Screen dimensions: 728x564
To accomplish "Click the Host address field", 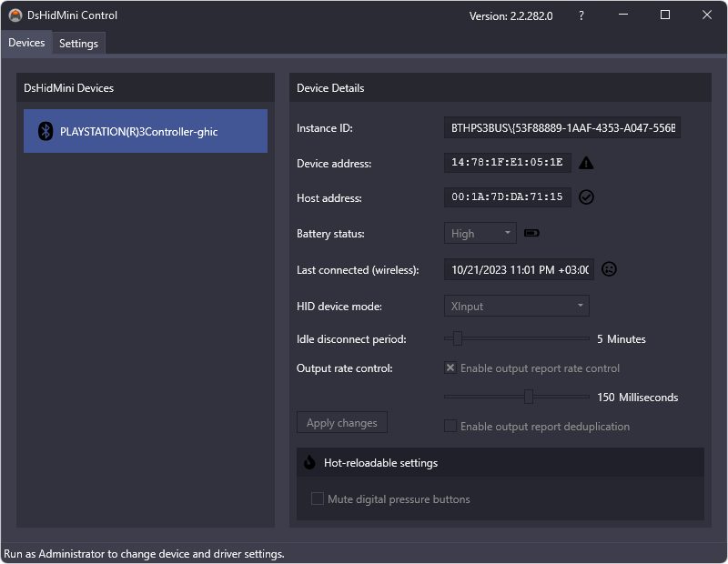I will click(x=508, y=197).
